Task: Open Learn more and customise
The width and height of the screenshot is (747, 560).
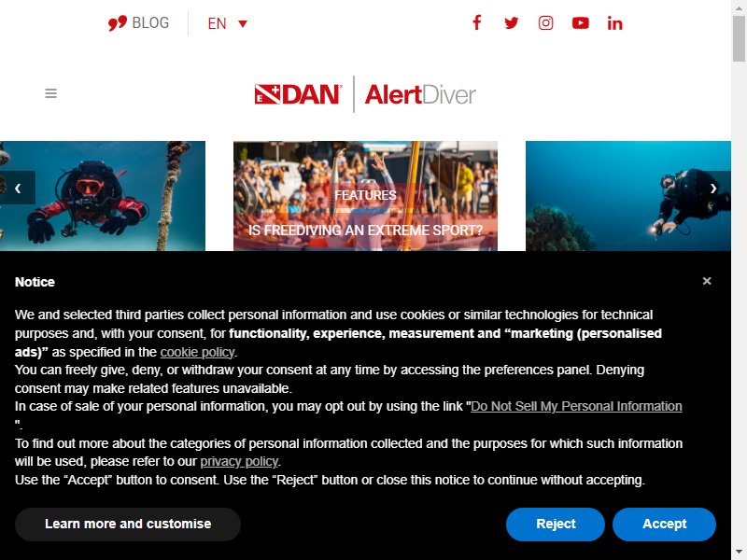Action: coord(128,524)
